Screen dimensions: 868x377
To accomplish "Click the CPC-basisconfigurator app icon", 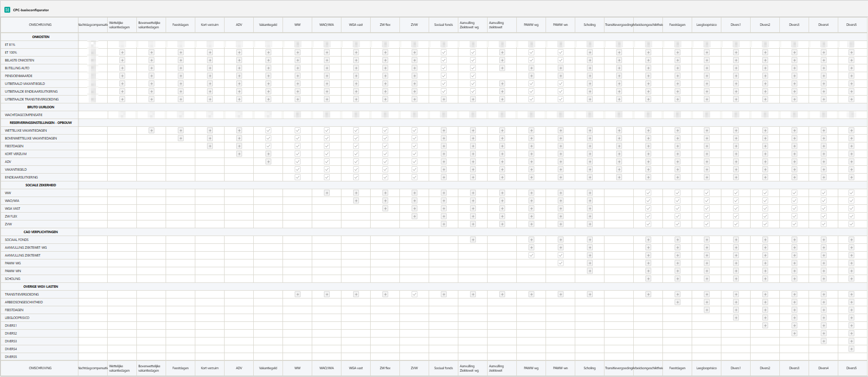I will [7, 10].
